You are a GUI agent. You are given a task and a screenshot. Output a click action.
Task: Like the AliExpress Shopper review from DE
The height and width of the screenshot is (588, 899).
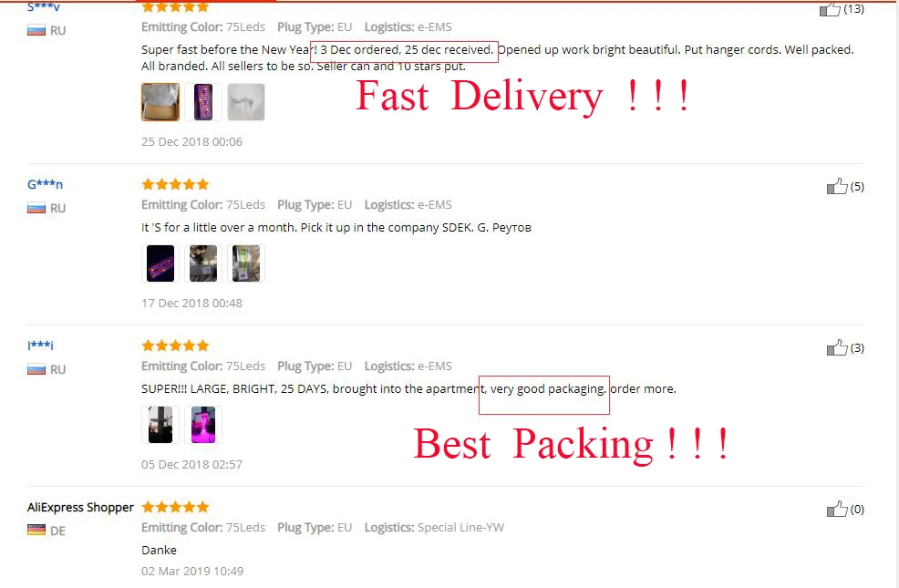(837, 509)
